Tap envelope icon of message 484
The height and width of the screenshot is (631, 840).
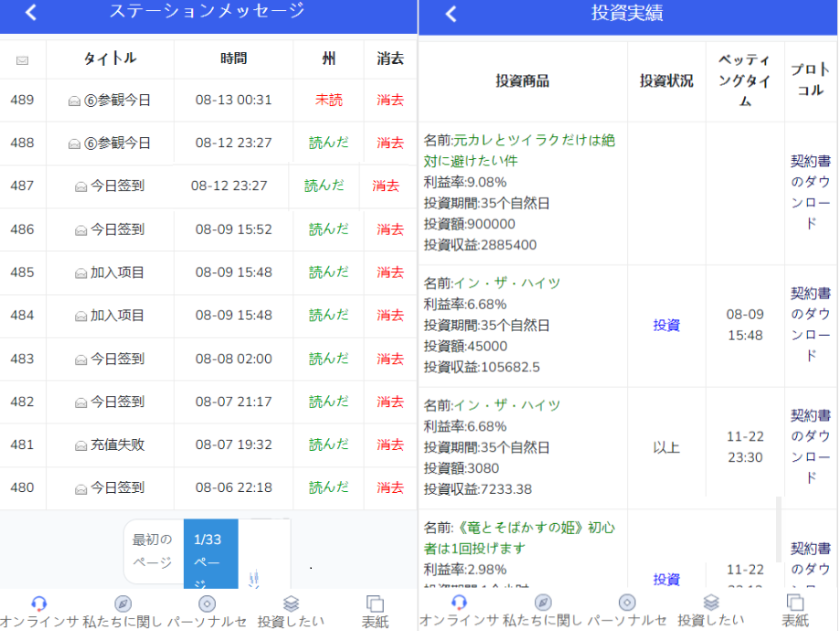tap(81, 316)
